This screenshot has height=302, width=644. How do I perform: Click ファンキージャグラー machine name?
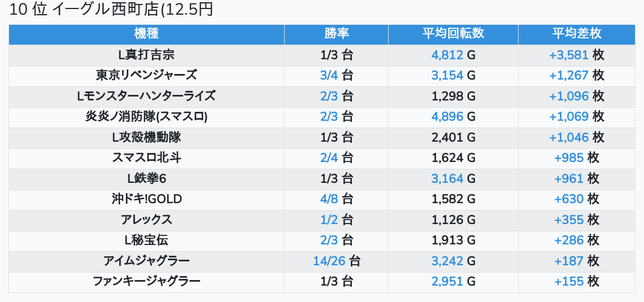click(146, 281)
